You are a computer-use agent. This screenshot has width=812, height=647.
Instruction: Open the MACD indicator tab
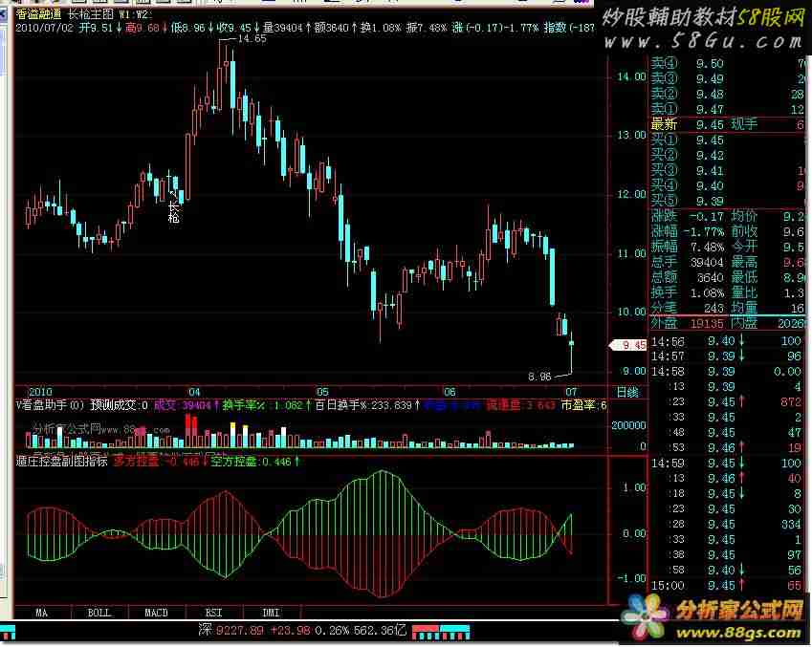click(x=156, y=613)
